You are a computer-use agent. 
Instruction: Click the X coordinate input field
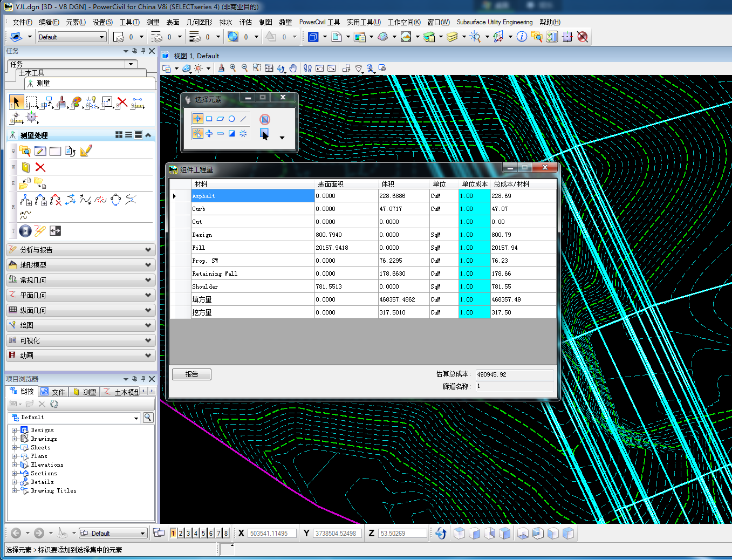click(x=272, y=533)
